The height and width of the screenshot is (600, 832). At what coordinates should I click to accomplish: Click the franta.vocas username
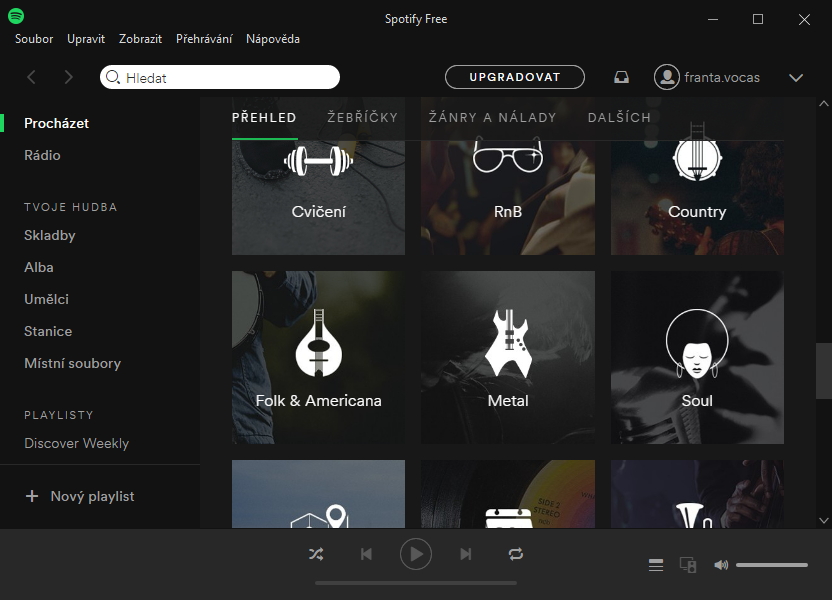(x=722, y=77)
